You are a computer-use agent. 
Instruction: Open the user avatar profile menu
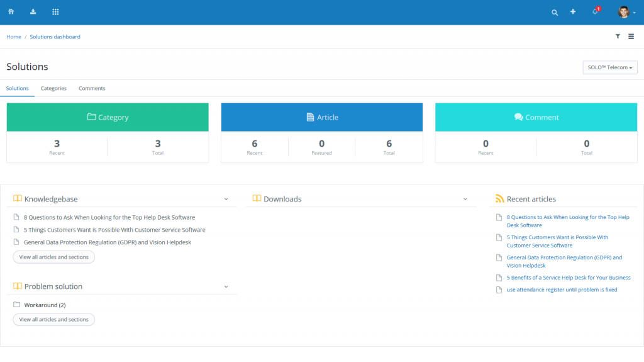(x=625, y=12)
